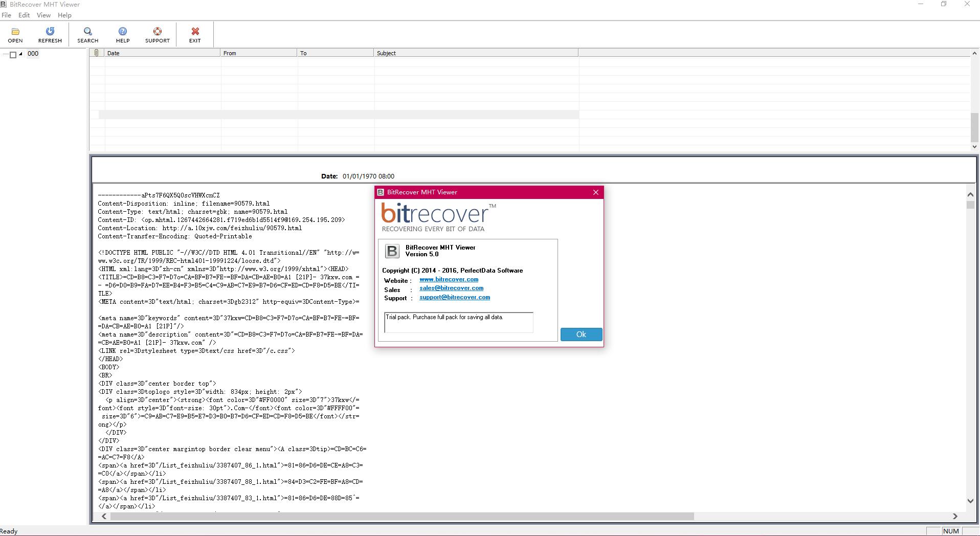980x536 pixels.
Task: Click the message list scroll-down arrow
Action: coord(974,147)
